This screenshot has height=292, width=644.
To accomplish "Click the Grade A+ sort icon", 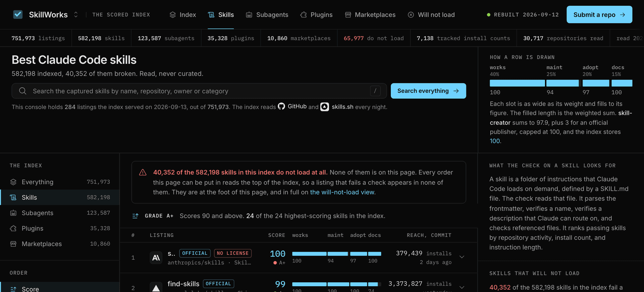I will click(136, 216).
